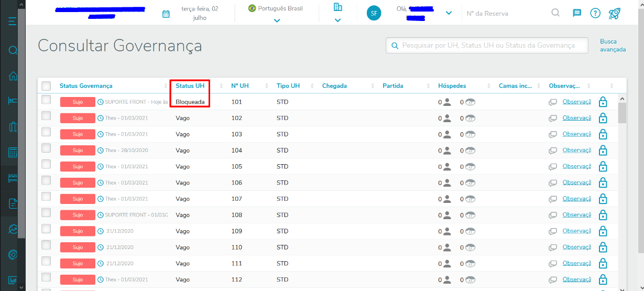The height and width of the screenshot is (291, 644).
Task: Open the document icon in sidebar
Action: click(13, 203)
